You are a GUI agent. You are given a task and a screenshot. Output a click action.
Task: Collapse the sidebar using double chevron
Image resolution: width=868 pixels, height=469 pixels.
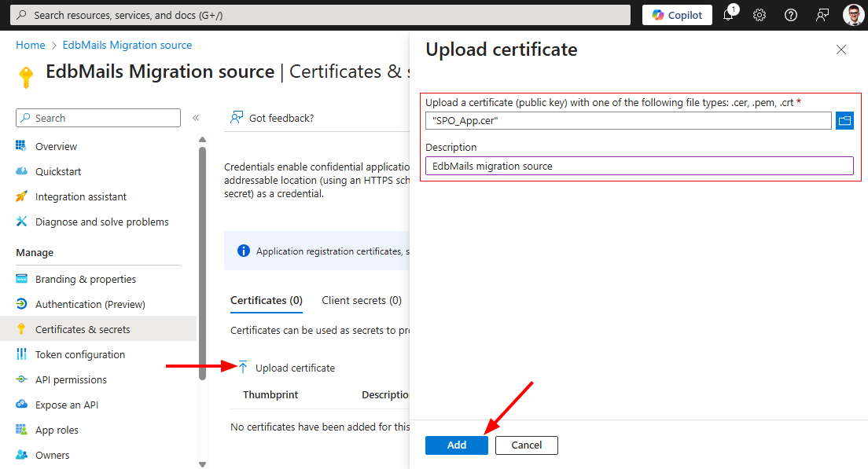pos(196,118)
